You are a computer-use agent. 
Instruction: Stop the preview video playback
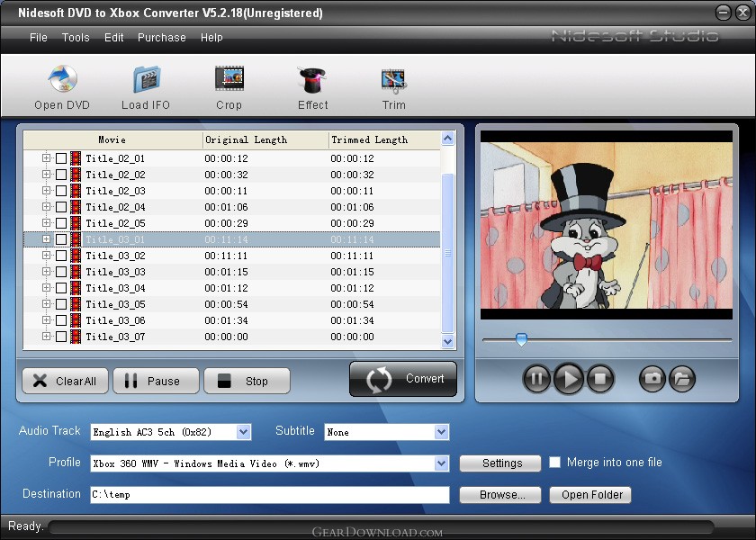click(600, 379)
